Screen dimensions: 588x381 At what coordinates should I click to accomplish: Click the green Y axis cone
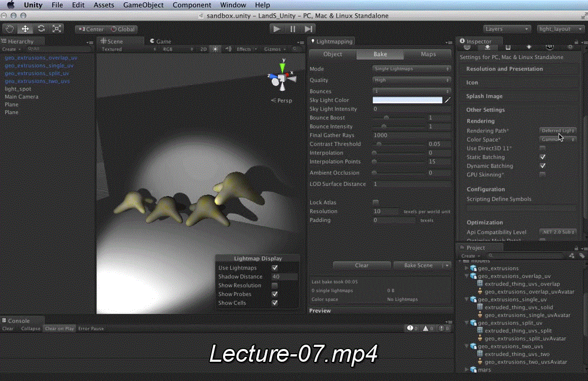click(282, 67)
